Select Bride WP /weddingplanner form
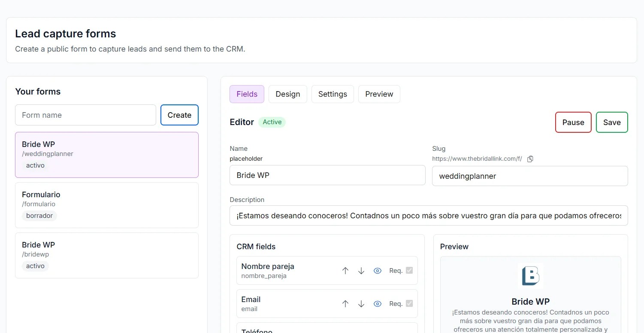Screen dimensions: 644x333 point(107,155)
